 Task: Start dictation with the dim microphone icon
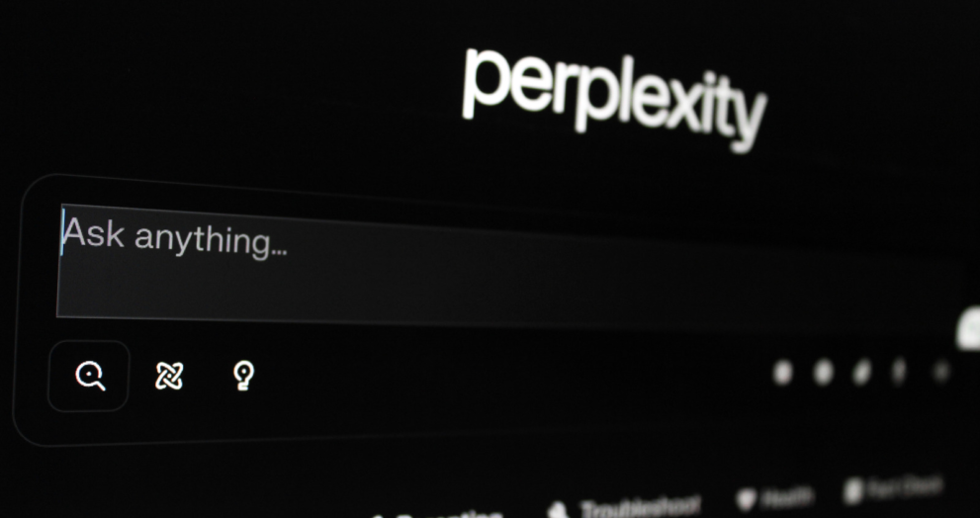(x=899, y=373)
